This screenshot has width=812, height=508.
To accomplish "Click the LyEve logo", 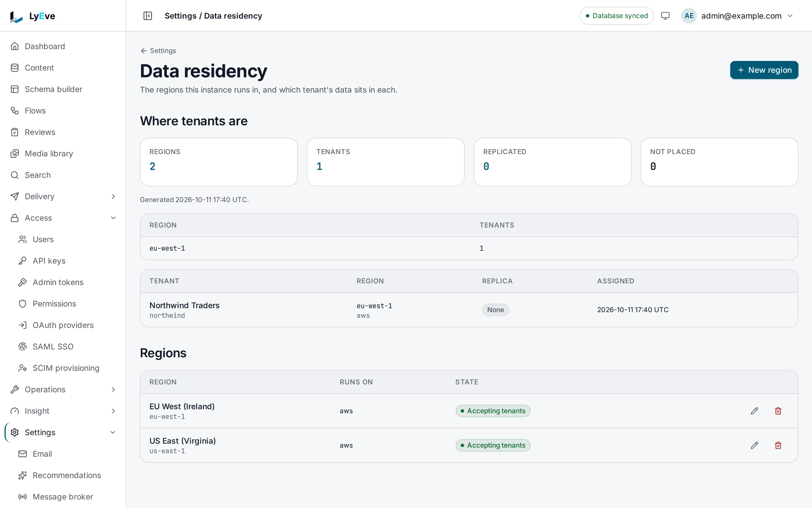I will click(32, 16).
